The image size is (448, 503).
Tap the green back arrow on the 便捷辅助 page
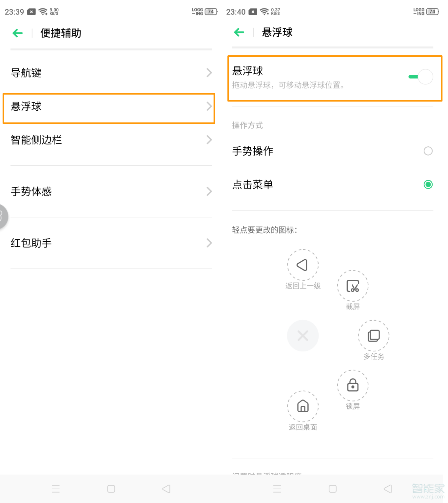17,33
